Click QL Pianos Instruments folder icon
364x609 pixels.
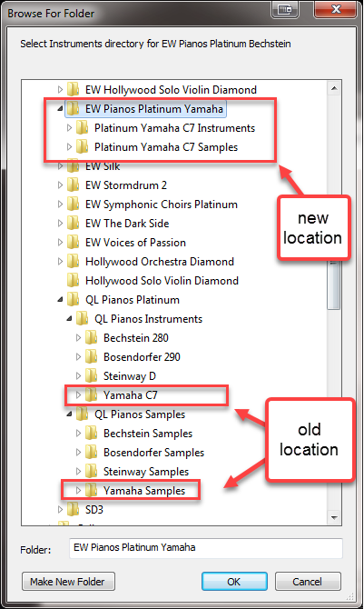pyautogui.click(x=82, y=318)
